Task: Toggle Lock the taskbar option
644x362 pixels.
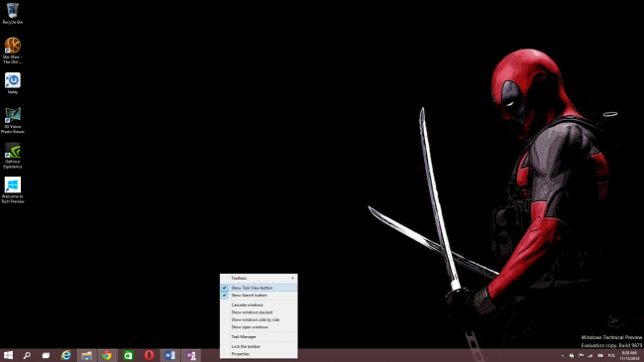Action: (x=259, y=347)
